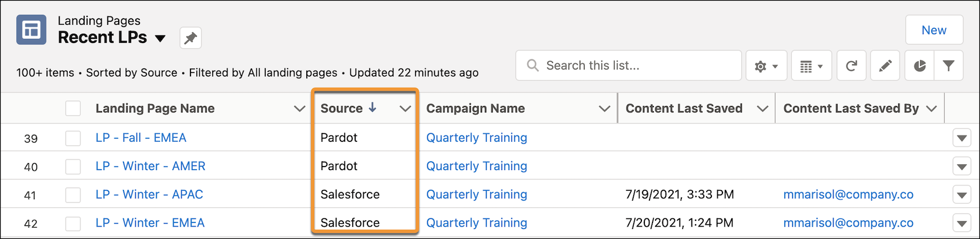Click the Pardot source cell in row 39
Viewport: 980px width, 239px height.
(339, 138)
